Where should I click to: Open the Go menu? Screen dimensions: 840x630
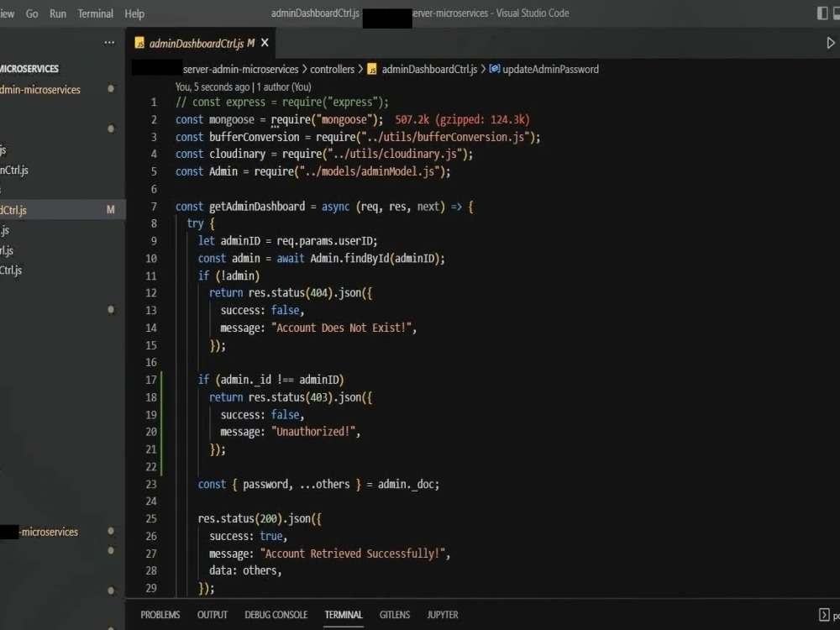click(x=32, y=13)
